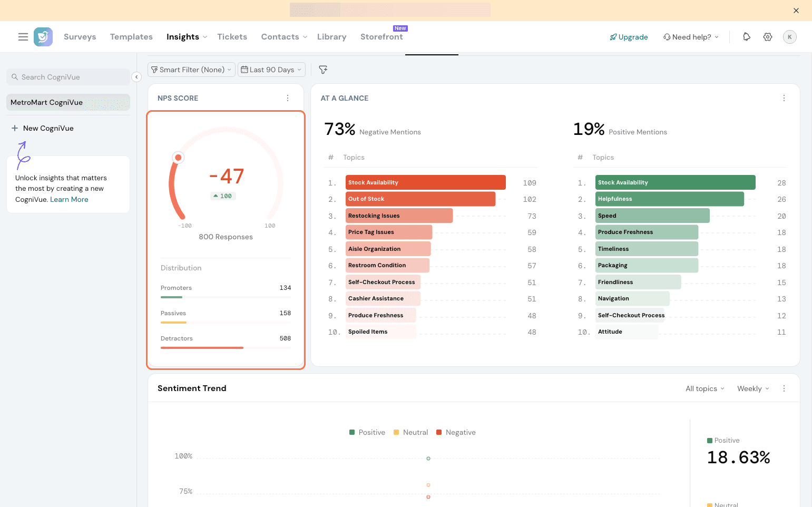Toggle the Negative legend series

pos(456,432)
